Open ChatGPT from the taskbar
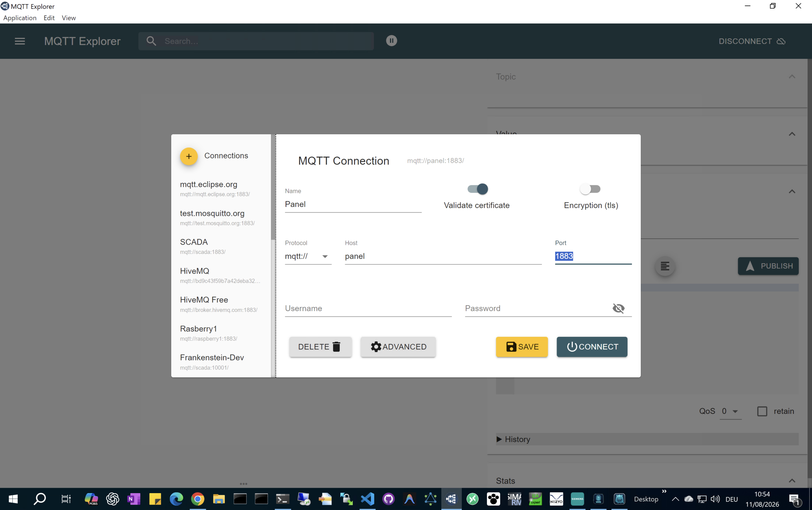The width and height of the screenshot is (812, 510). 113,499
